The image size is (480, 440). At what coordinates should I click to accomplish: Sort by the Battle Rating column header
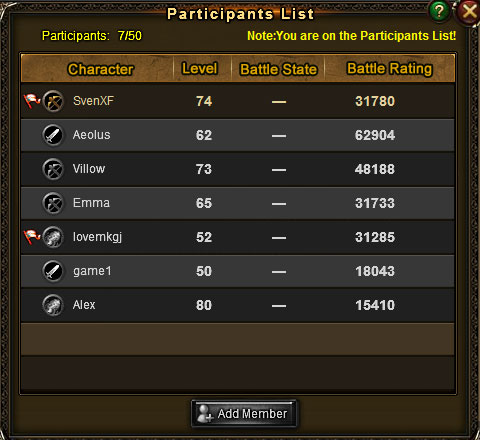(x=390, y=69)
